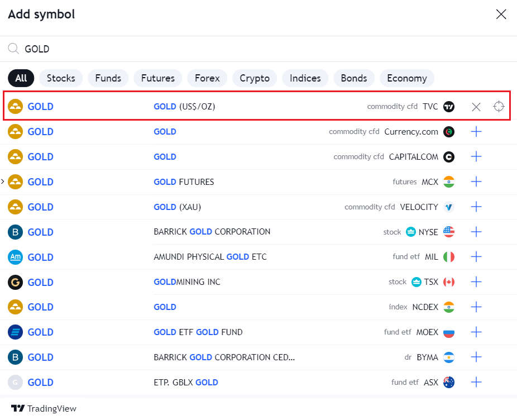Image resolution: width=517 pixels, height=420 pixels.
Task: Add GOLD FUTURES using its plus button
Action: point(476,182)
